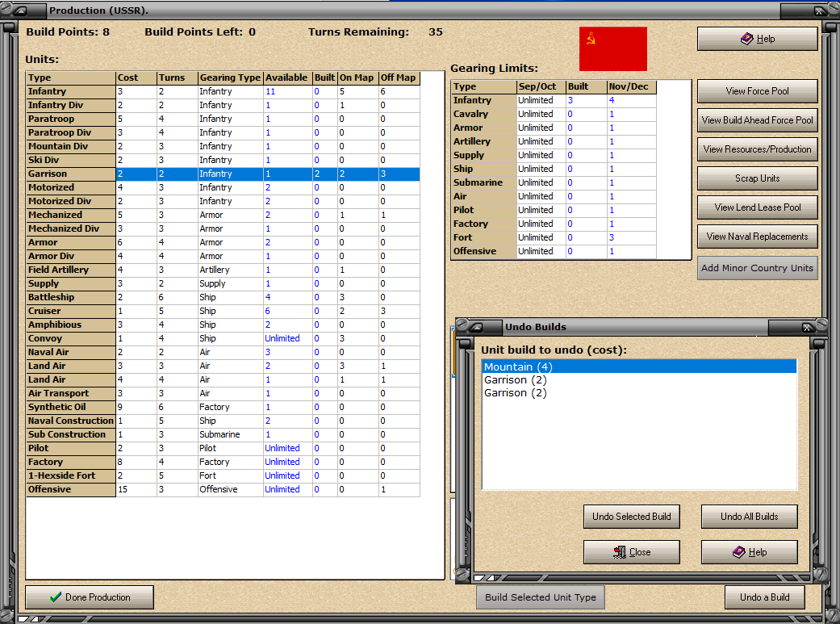Select the Mechanized unit row
This screenshot has width=840, height=624.
pyautogui.click(x=223, y=215)
